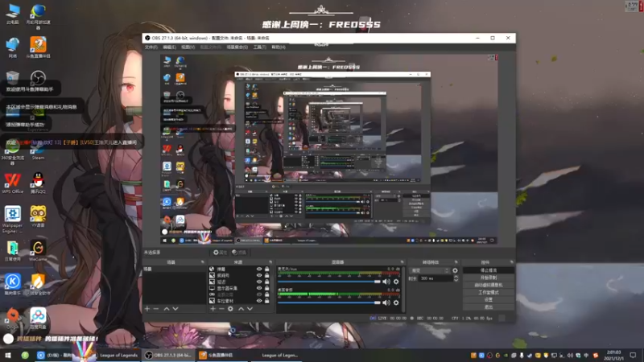Click the transition duration 300 ms field
The width and height of the screenshot is (644, 362).
(435, 278)
